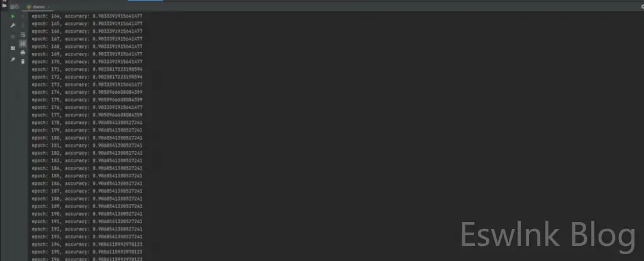Viewport: 644px width, 261px height.
Task: Pin the run tab using pin icon
Action: [x=13, y=60]
